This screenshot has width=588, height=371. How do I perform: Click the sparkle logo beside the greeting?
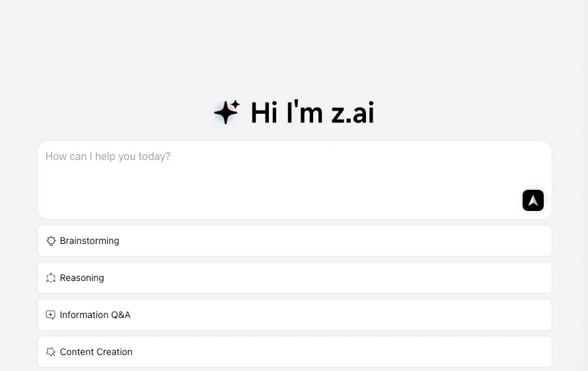(x=227, y=112)
